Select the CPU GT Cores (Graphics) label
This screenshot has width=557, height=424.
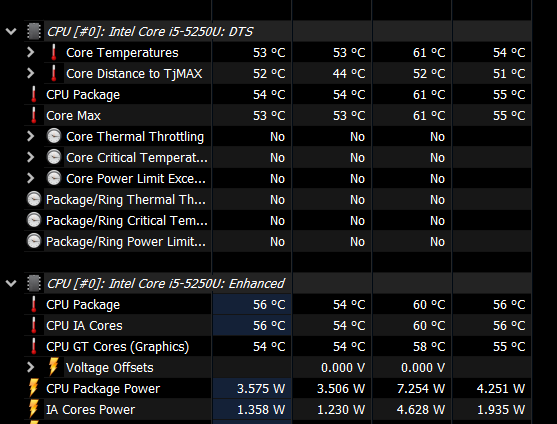point(118,347)
